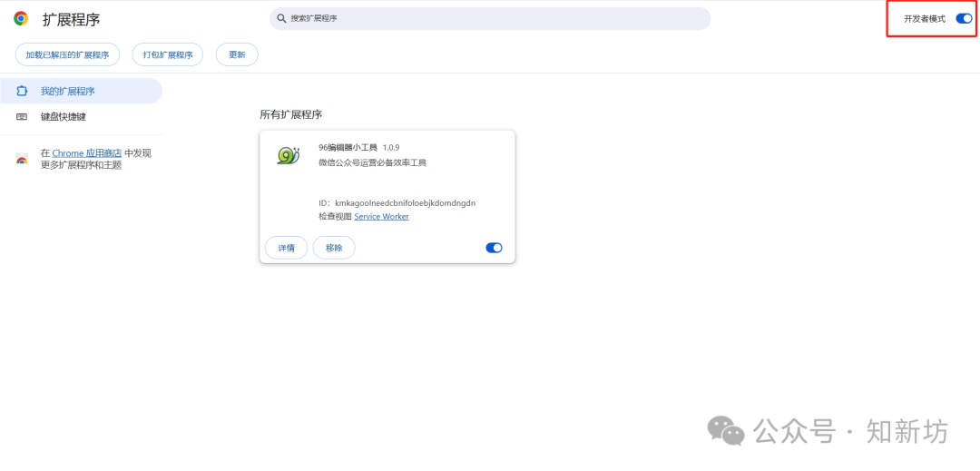980x471 pixels.
Task: Open the Chrome 应用商店 link
Action: 87,153
